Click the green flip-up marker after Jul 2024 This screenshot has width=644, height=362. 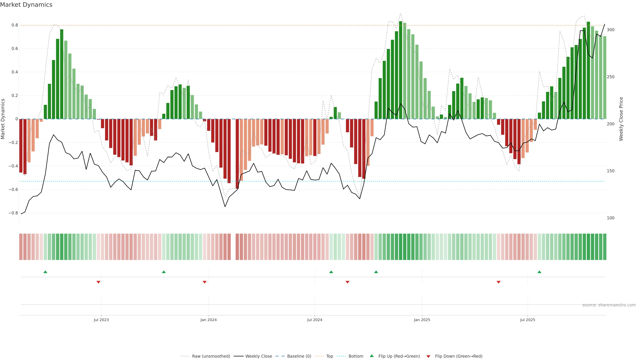[x=331, y=272]
